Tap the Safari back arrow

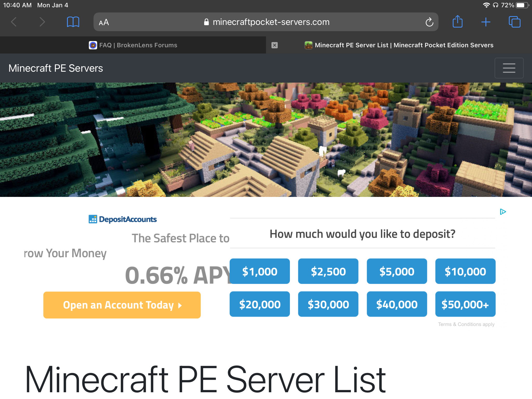(x=14, y=22)
